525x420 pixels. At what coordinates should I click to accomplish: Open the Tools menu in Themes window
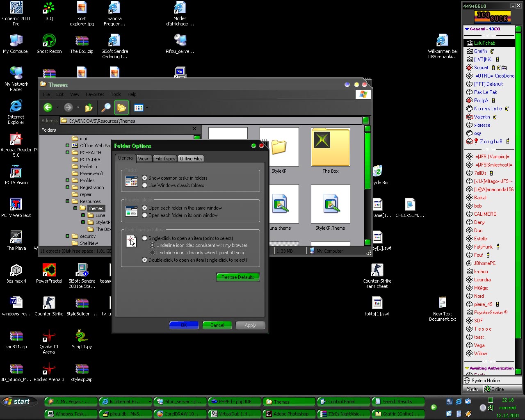tap(116, 94)
